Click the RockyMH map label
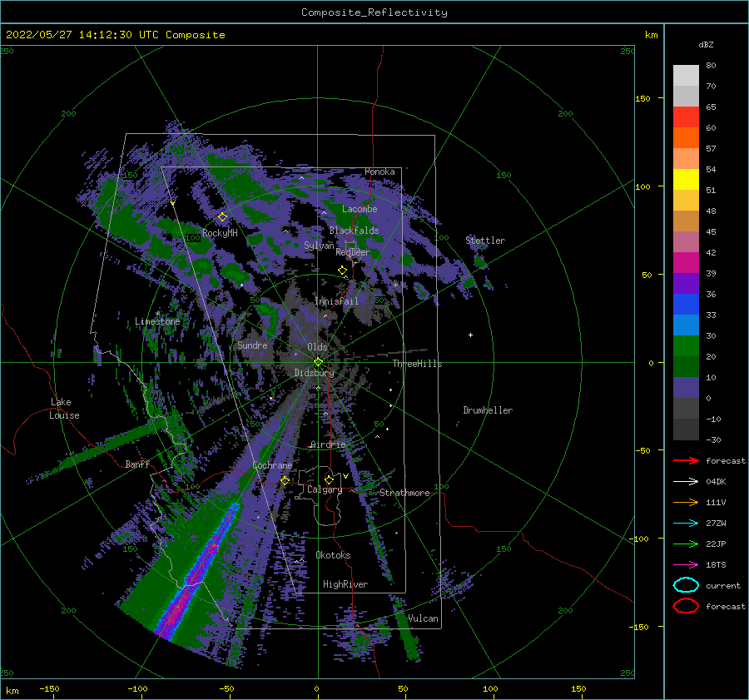Image resolution: width=749 pixels, height=700 pixels. 220,233
